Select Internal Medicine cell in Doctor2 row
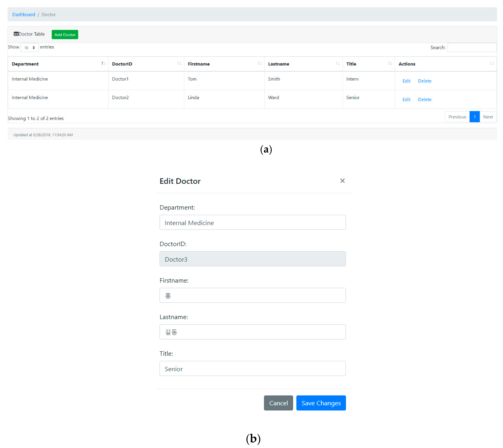Image resolution: width=503 pixels, height=448 pixels. click(58, 100)
